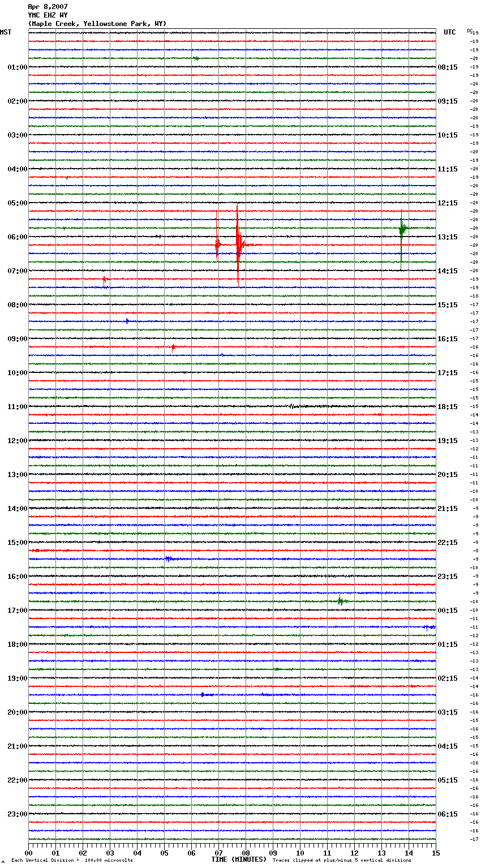Click the "06:00" MST hour label
This screenshot has width=481, height=868.
coord(18,237)
